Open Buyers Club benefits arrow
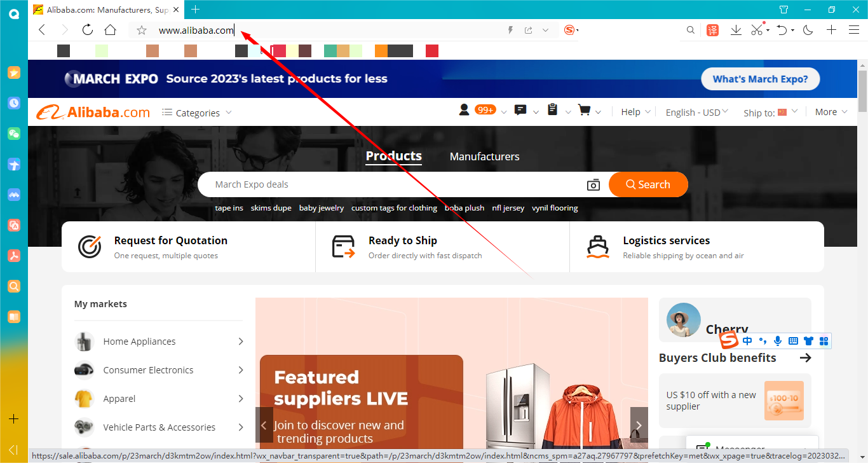Viewport: 868px width, 463px height. coord(806,357)
